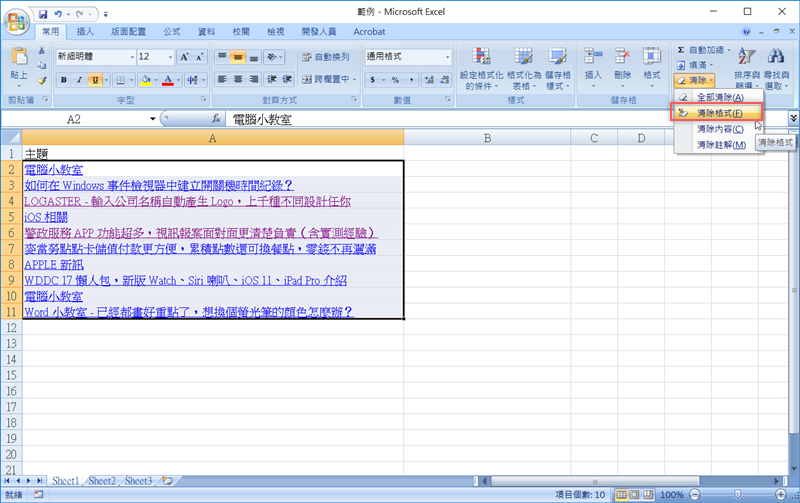Screen dimensions: 800x503
Task: Open the cell borders button
Action: (x=121, y=80)
